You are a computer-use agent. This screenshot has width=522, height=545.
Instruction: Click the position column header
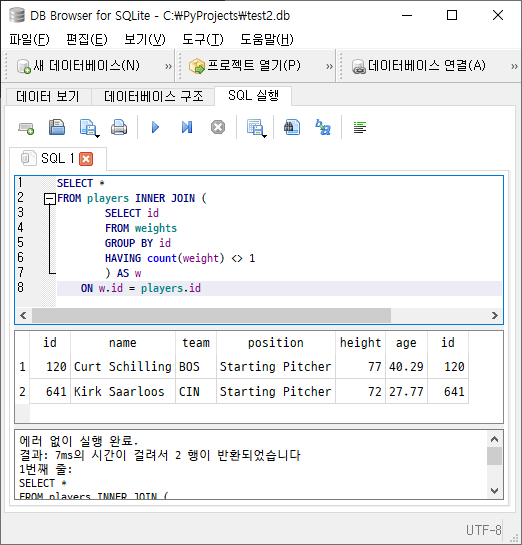click(276, 343)
